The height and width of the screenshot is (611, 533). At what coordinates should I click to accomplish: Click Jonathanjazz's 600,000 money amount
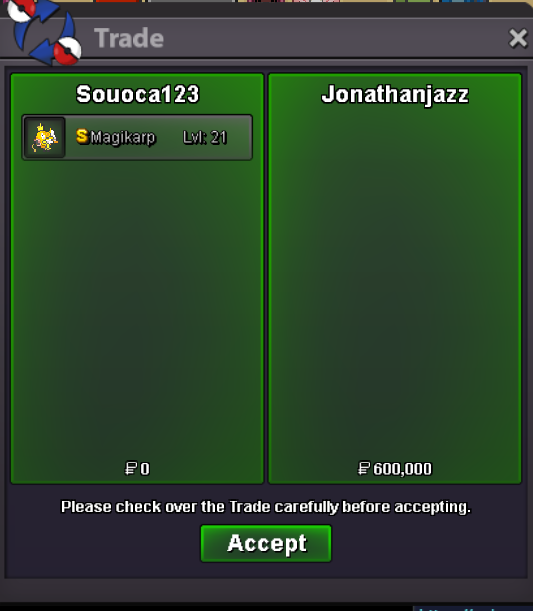coord(402,469)
